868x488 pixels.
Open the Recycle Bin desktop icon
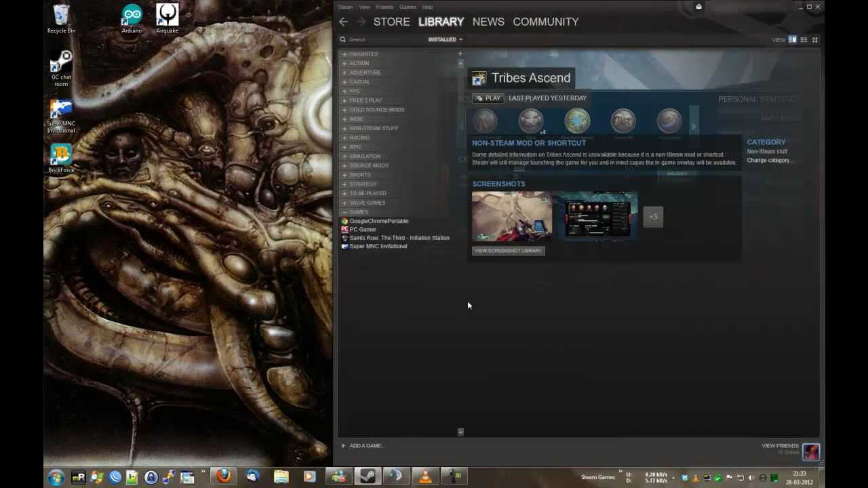pos(61,18)
